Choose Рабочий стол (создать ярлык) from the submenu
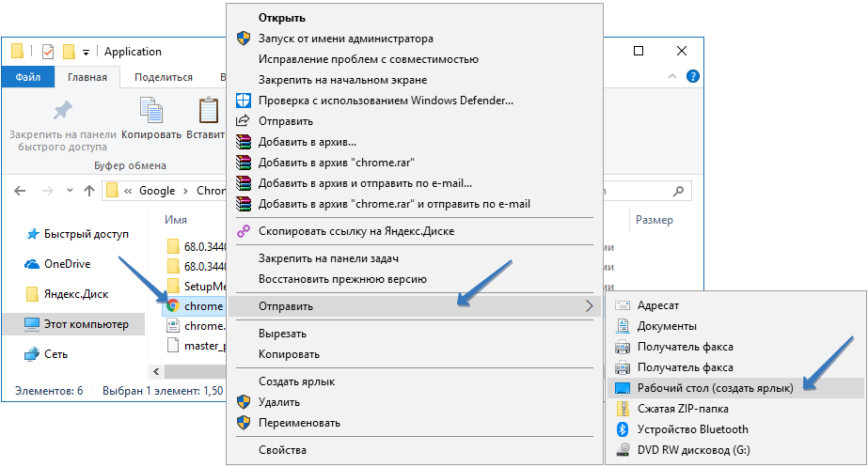 coord(715,388)
